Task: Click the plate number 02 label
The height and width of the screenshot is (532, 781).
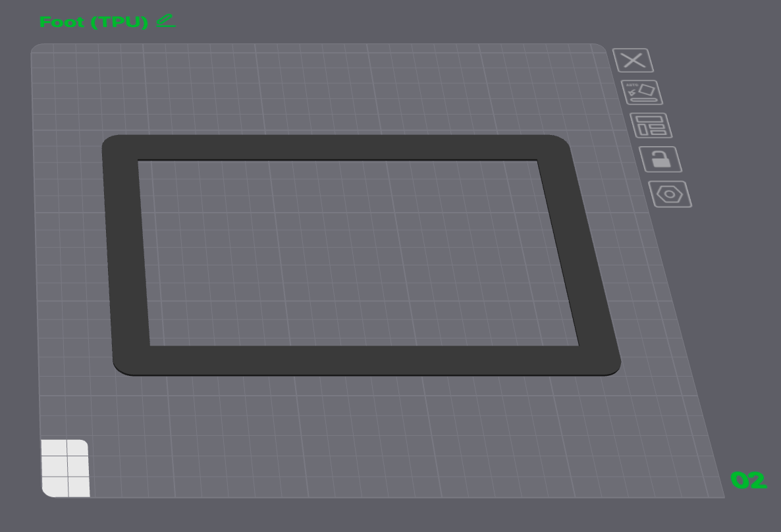Action: [x=749, y=481]
